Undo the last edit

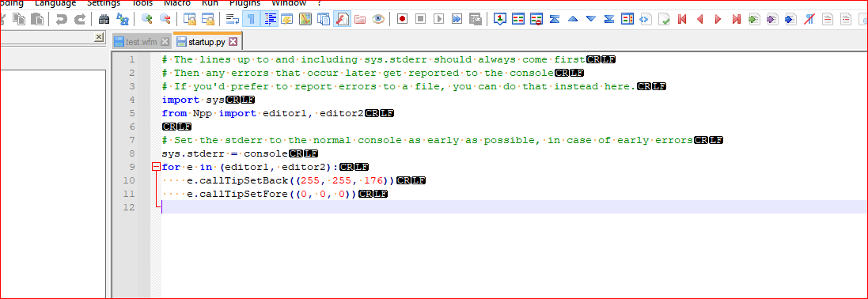click(x=62, y=19)
